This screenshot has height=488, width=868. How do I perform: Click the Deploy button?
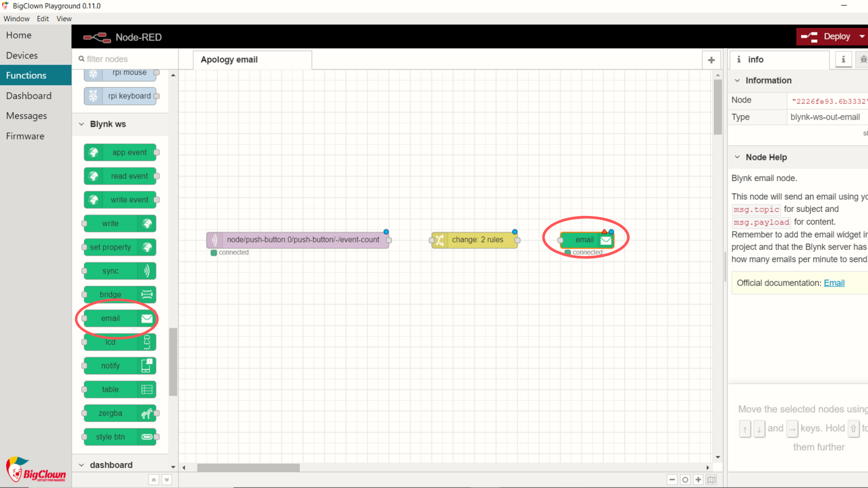click(x=827, y=37)
